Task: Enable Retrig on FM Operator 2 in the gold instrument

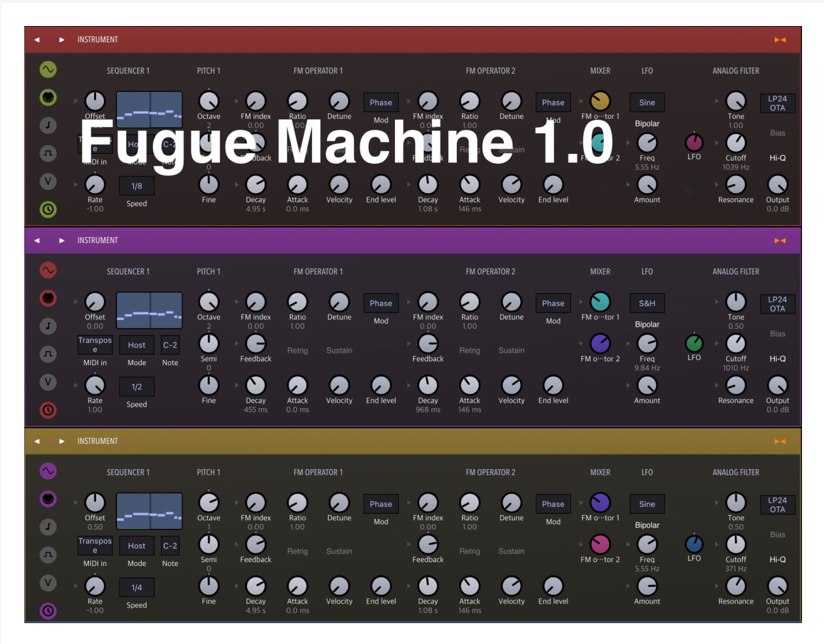Action: (x=470, y=551)
